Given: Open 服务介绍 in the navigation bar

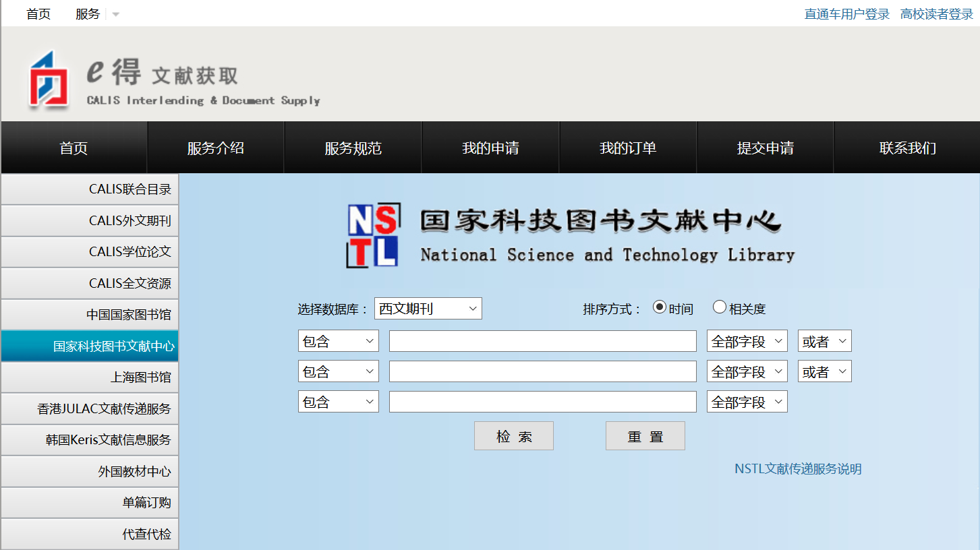Looking at the screenshot, I should (x=215, y=148).
